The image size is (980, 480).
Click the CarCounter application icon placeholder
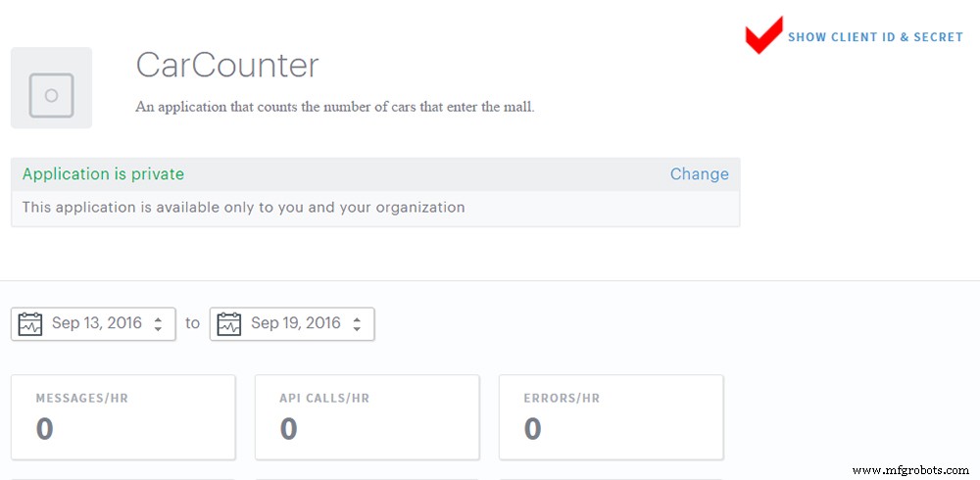(51, 88)
